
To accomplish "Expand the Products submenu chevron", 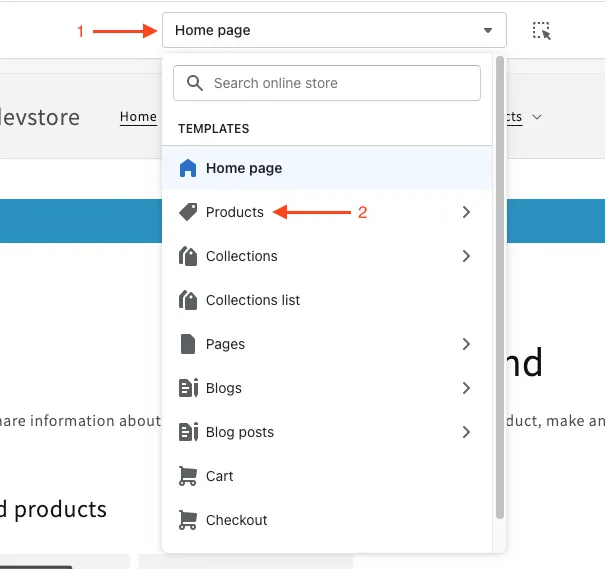I will pos(466,212).
